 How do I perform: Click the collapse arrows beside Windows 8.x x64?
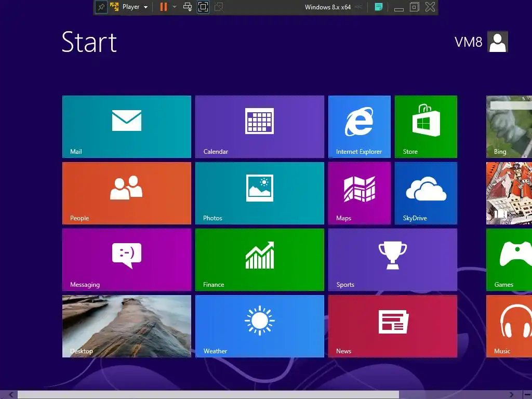click(x=358, y=7)
